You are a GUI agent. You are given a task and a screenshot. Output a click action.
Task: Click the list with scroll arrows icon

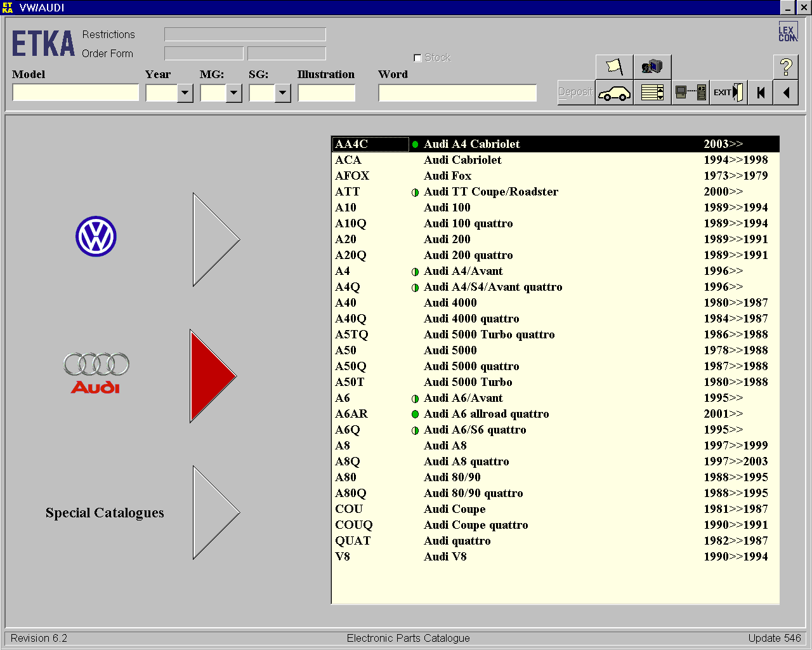pos(652,93)
